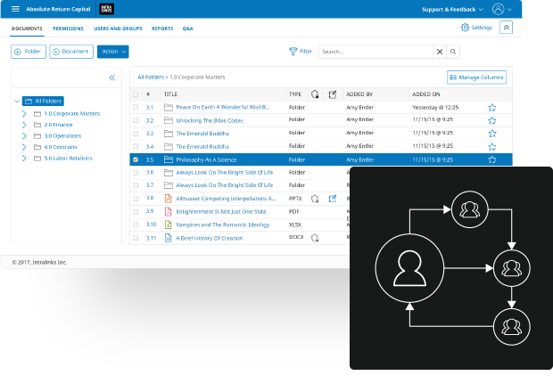Check the box for row 3.10
The height and width of the screenshot is (392, 553).
[x=136, y=225]
